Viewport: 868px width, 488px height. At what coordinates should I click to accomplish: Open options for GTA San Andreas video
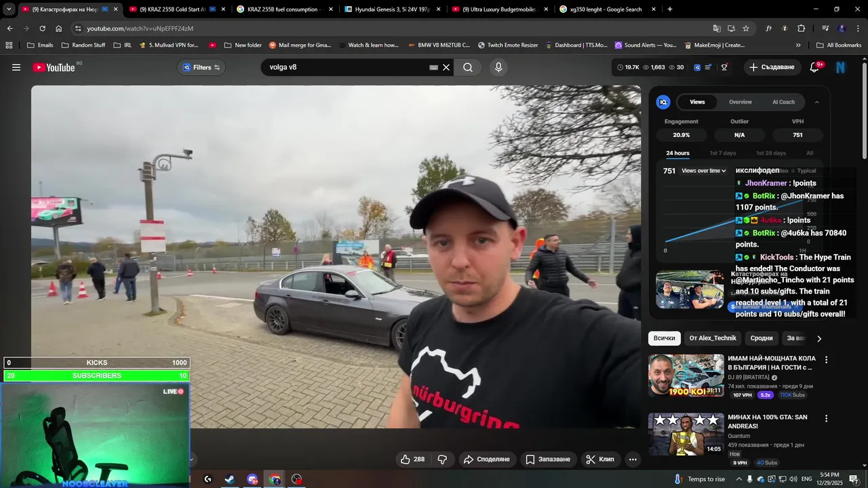tap(826, 418)
